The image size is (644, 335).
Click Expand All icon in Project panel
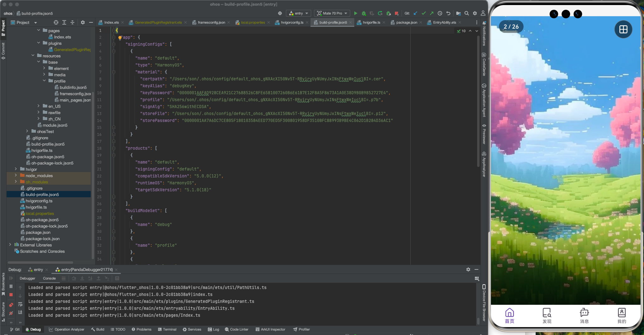point(64,22)
